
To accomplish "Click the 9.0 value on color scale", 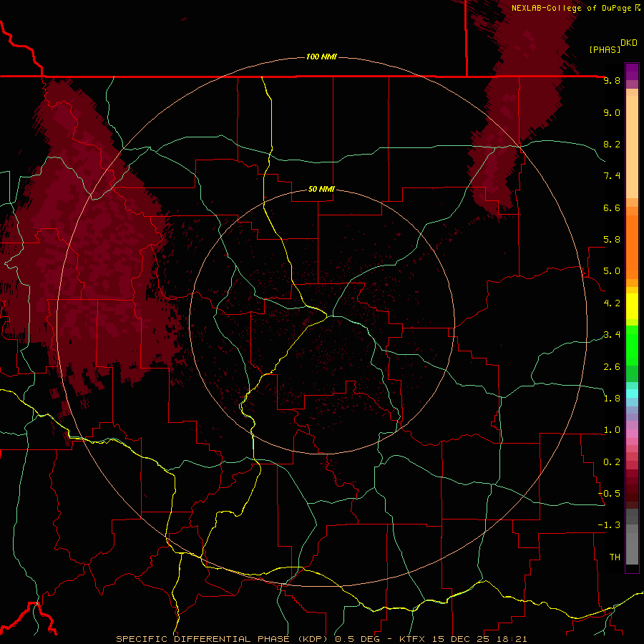I will point(612,112).
